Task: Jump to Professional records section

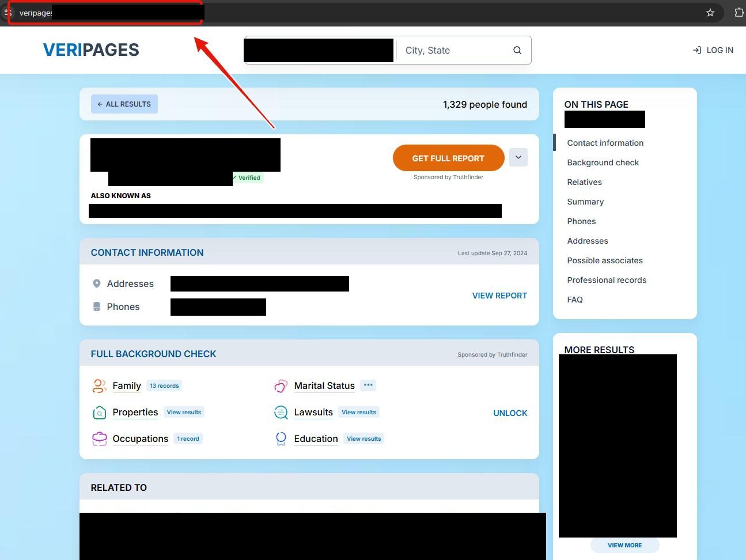Action: pos(606,280)
